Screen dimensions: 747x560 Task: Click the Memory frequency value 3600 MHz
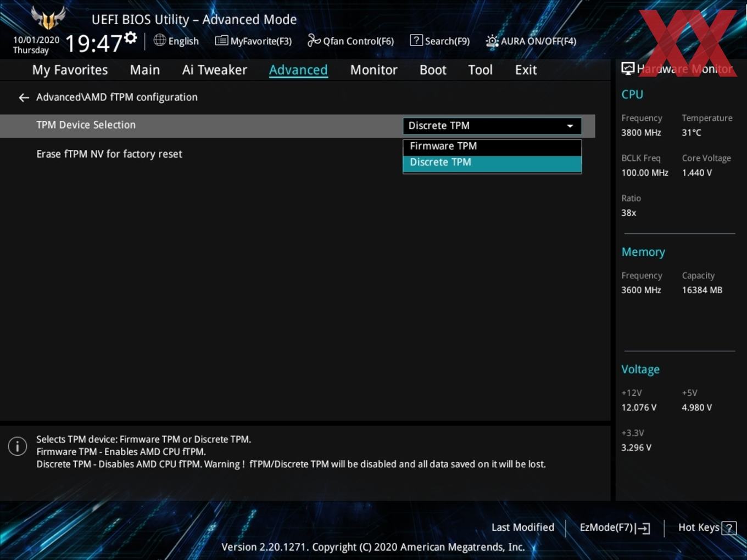coord(641,290)
